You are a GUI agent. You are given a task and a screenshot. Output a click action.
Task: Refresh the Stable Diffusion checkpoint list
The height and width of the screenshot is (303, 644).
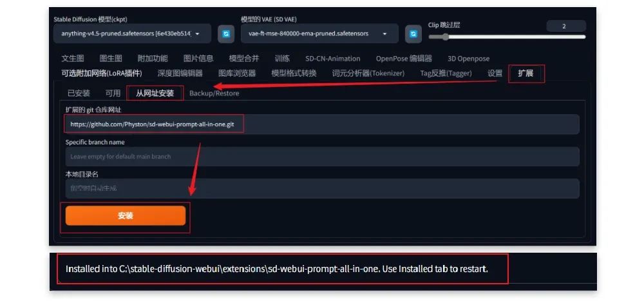226,34
